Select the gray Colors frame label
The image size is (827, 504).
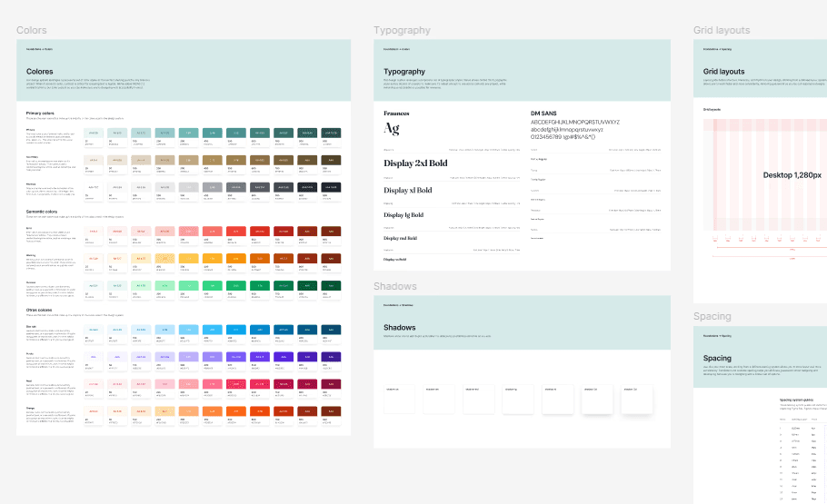coord(31,30)
